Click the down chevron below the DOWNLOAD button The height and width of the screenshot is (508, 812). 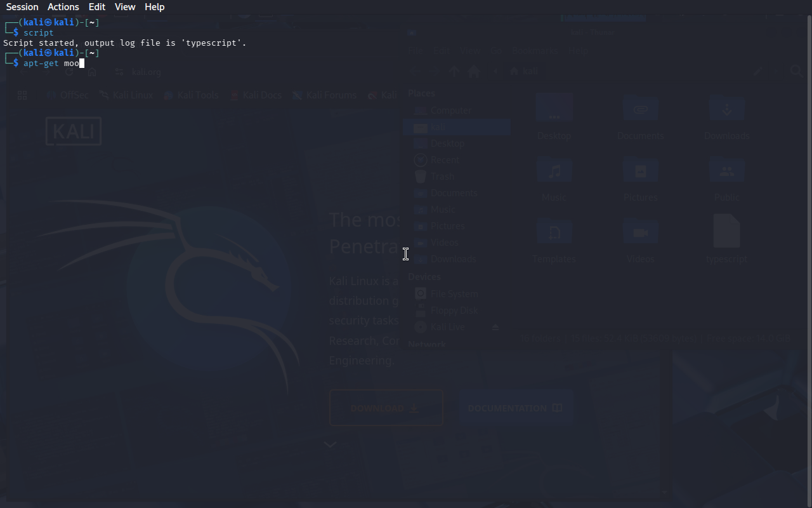coord(330,444)
